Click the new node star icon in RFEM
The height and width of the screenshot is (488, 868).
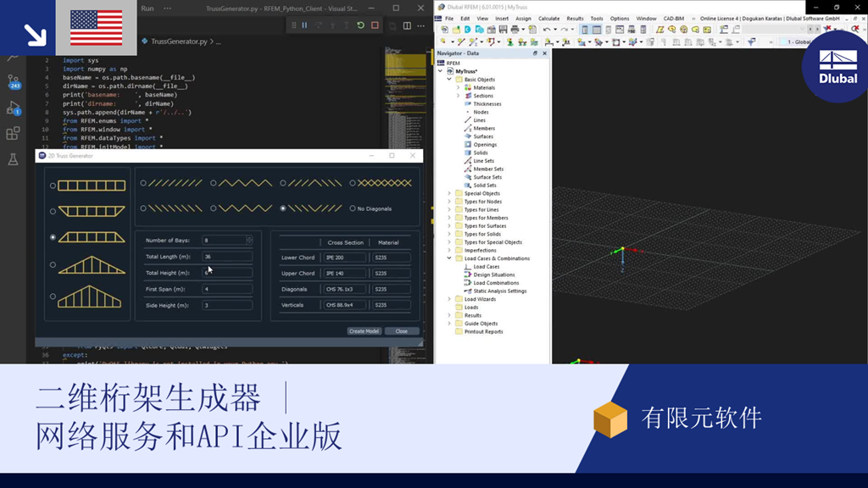click(443, 42)
